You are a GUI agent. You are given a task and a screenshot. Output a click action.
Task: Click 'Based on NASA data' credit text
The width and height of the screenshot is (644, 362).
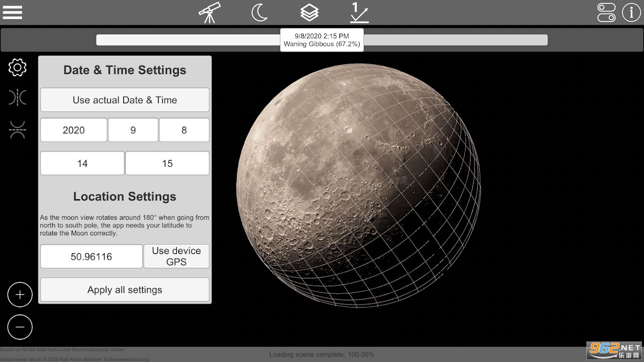[63, 350]
